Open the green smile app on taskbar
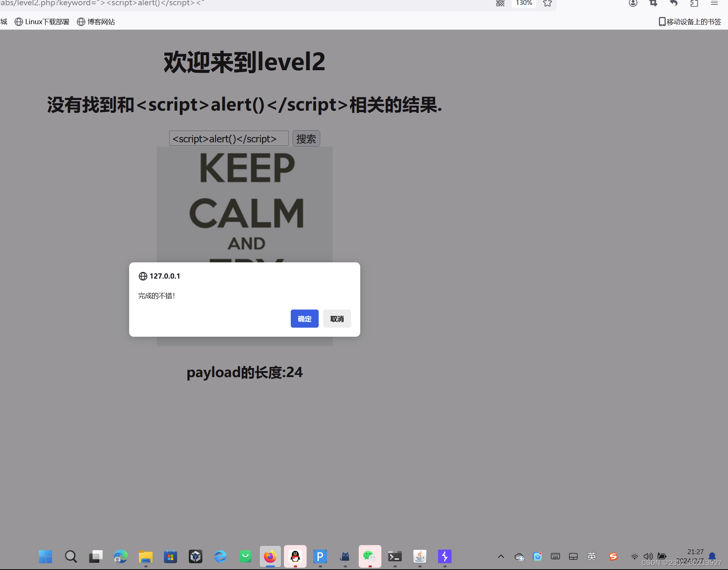 [245, 556]
